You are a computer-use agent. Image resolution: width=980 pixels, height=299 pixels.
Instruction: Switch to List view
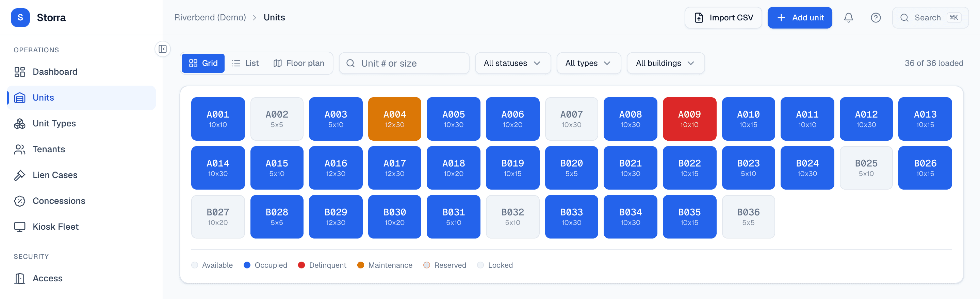[x=245, y=63]
